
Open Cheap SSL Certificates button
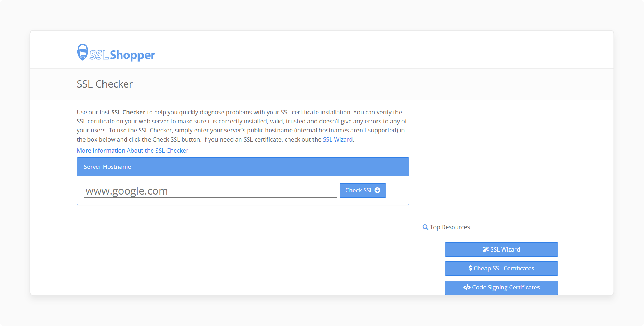pyautogui.click(x=501, y=268)
